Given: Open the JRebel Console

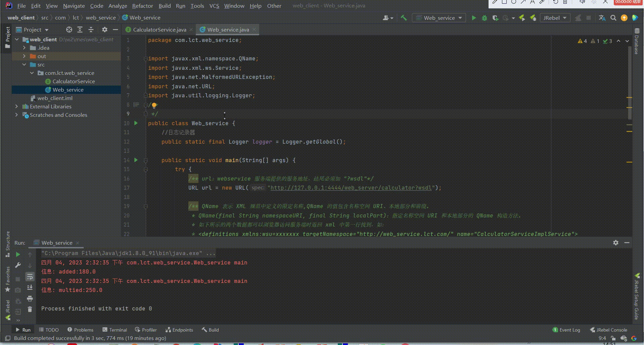Looking at the screenshot, I should pos(608,330).
